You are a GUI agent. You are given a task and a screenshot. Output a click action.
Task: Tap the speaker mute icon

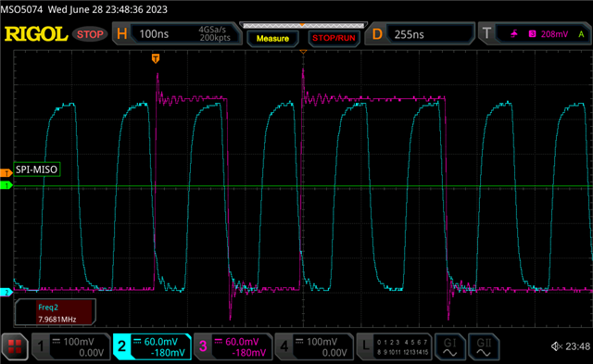pos(557,345)
